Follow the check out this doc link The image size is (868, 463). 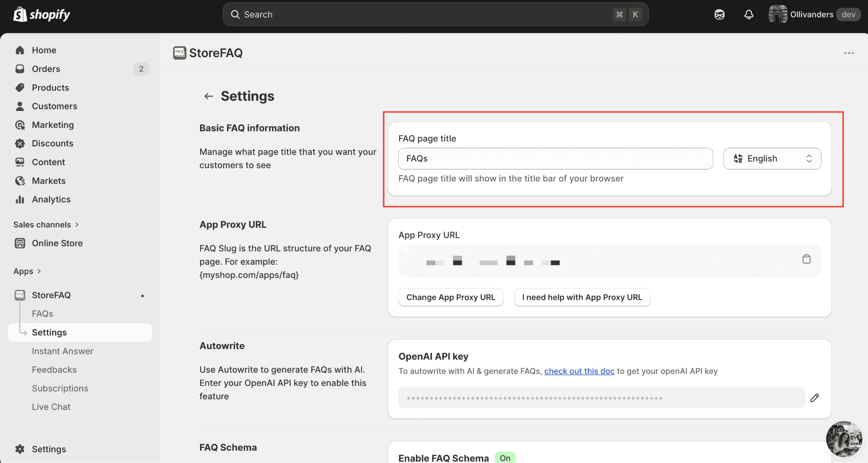[579, 371]
